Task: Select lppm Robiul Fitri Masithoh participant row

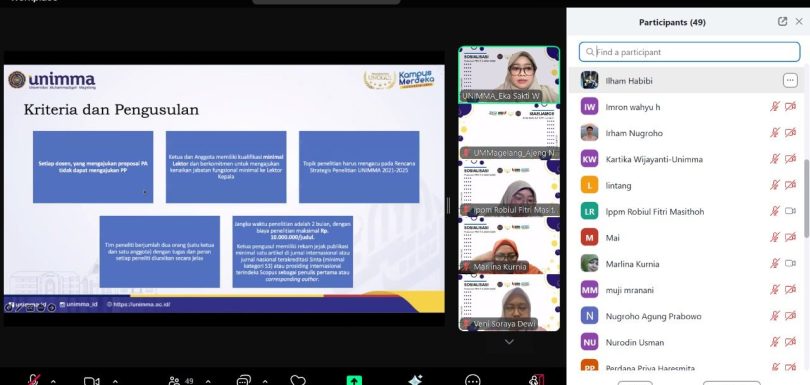Action: 687,211
